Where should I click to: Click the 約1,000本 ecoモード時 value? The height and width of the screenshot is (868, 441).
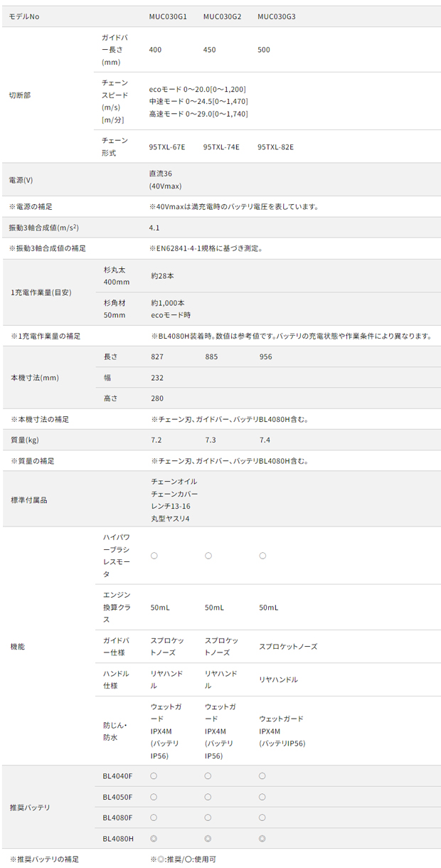pos(171,309)
